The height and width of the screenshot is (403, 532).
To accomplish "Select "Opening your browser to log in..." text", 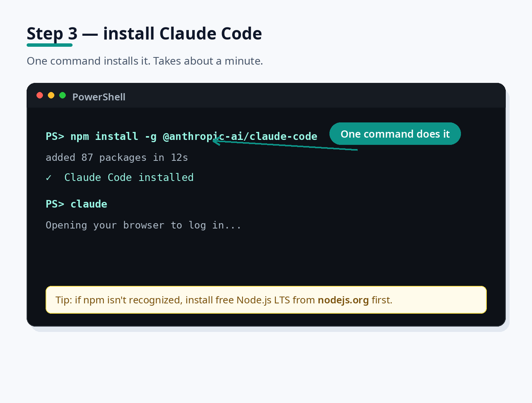I will (x=143, y=225).
